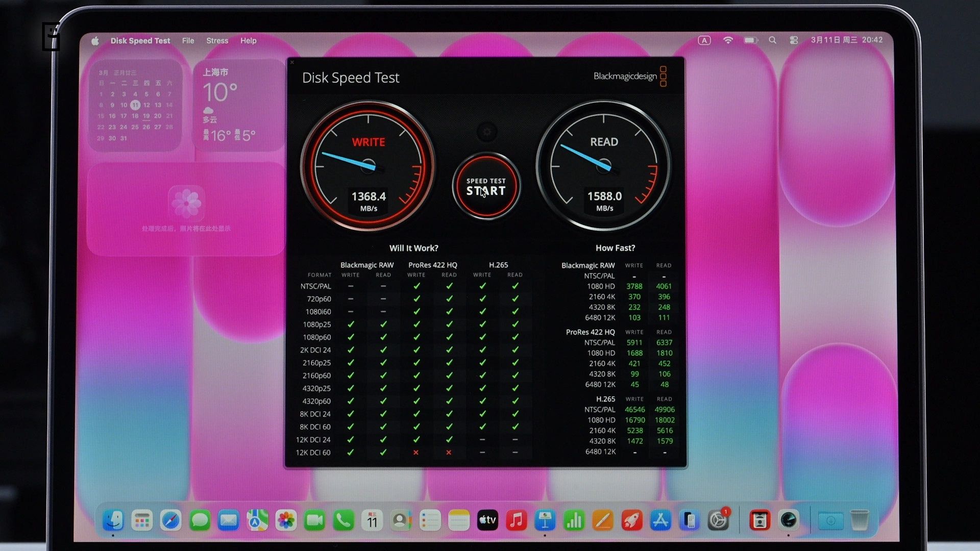Open the Disk Speed Test app menu
The image size is (980, 551).
tap(140, 41)
